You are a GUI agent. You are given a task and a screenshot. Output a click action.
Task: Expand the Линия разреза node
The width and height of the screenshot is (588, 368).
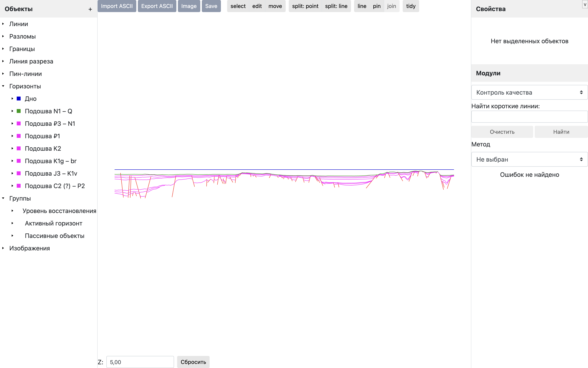[3, 61]
